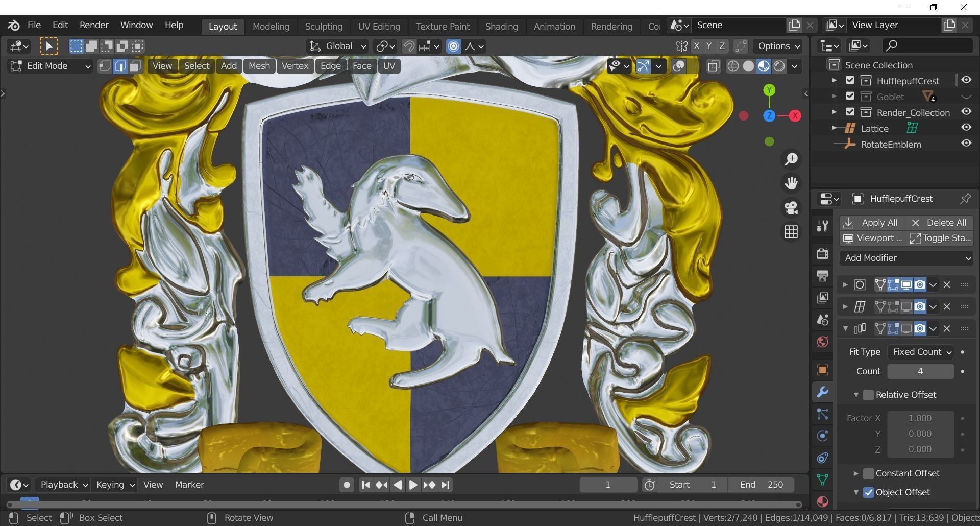Click the End frame 250 field

point(762,485)
